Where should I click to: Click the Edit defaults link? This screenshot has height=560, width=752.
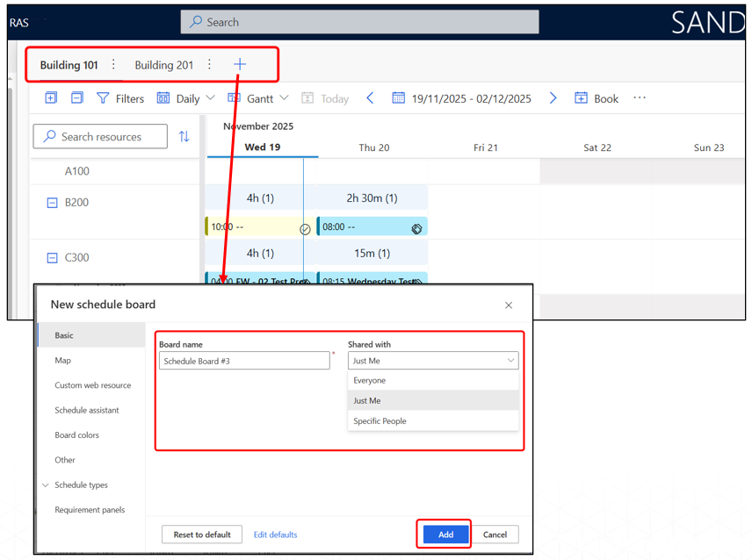[x=275, y=535]
